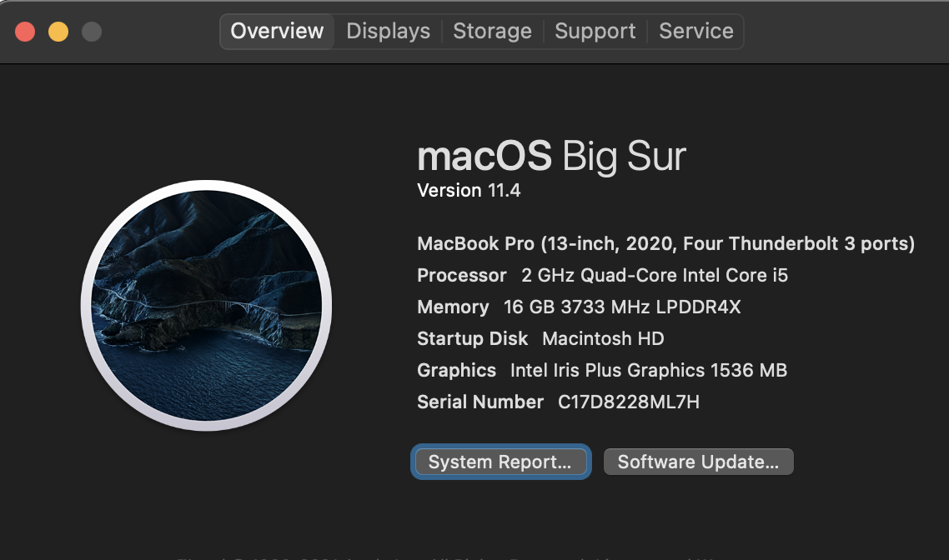This screenshot has height=560, width=949.
Task: Click the 2 GHz Quad-Core Intel Core i5 value
Action: 655,275
